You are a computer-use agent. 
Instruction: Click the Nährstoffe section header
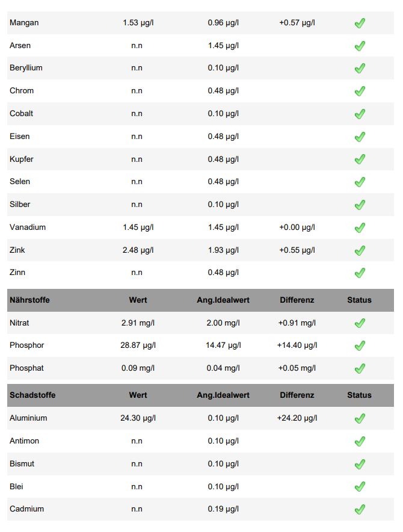29,300
